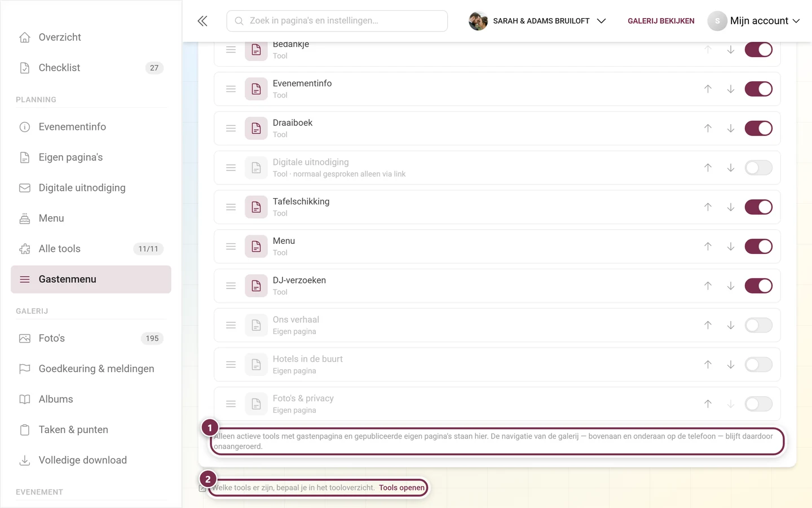Viewport: 812px width, 508px height.
Task: Open Volledige download in the sidebar
Action: [x=91, y=461]
